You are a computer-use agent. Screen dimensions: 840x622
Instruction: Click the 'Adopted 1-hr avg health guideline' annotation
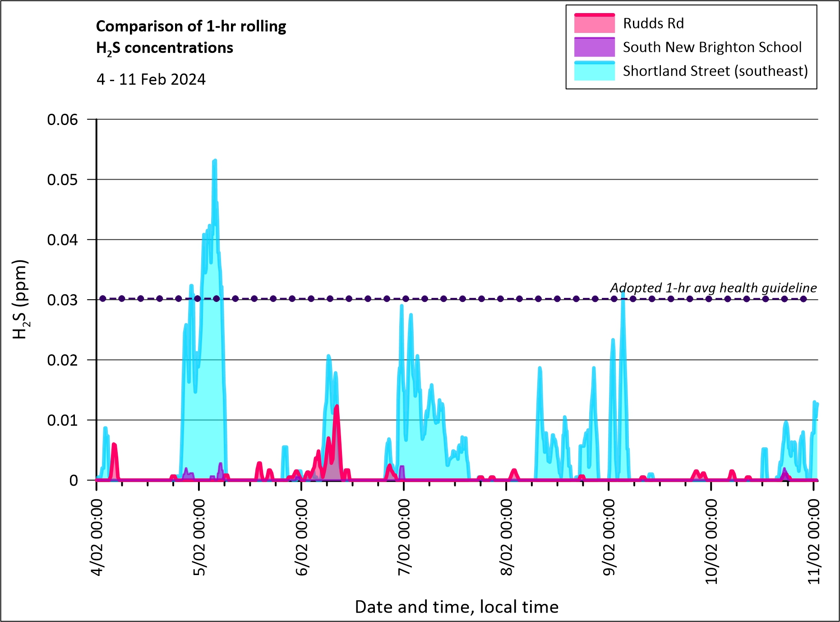tap(713, 288)
